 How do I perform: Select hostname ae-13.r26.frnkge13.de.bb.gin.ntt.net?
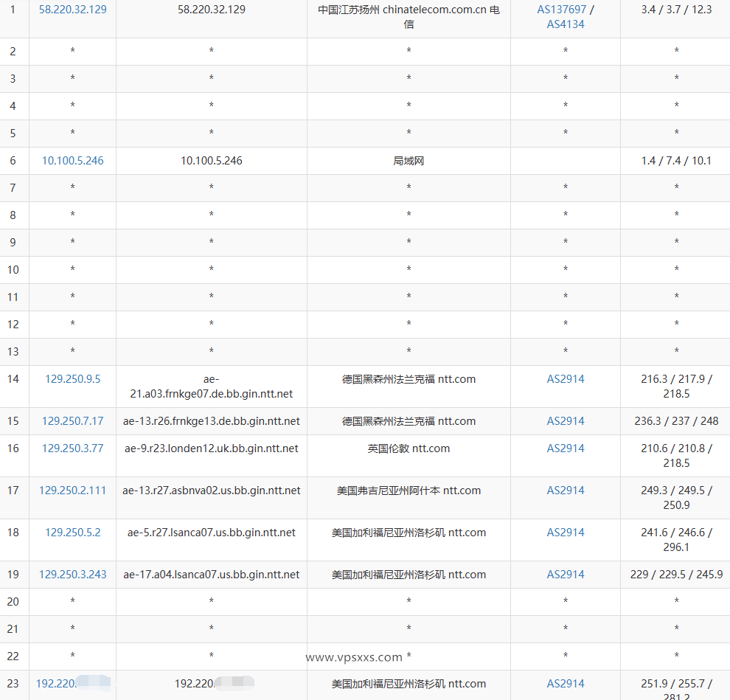tap(212, 421)
